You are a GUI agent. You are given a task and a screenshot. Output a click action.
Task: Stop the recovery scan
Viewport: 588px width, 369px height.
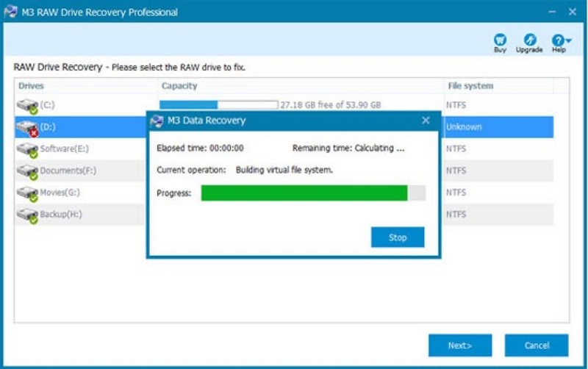point(398,237)
